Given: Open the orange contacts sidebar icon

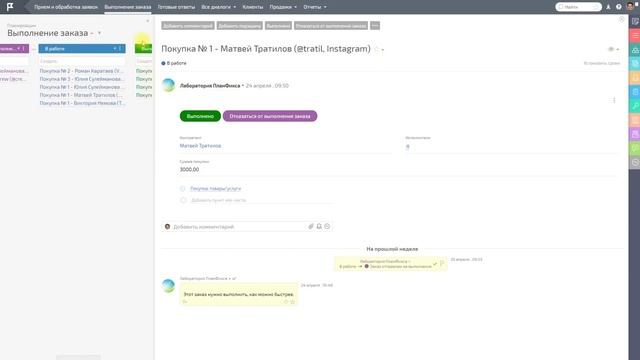Looking at the screenshot, I should (635, 78).
